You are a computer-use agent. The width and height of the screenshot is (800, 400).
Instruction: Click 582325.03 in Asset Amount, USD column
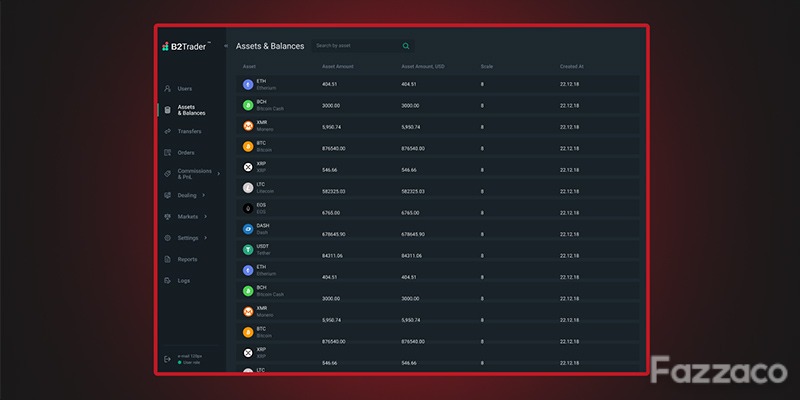click(x=413, y=192)
